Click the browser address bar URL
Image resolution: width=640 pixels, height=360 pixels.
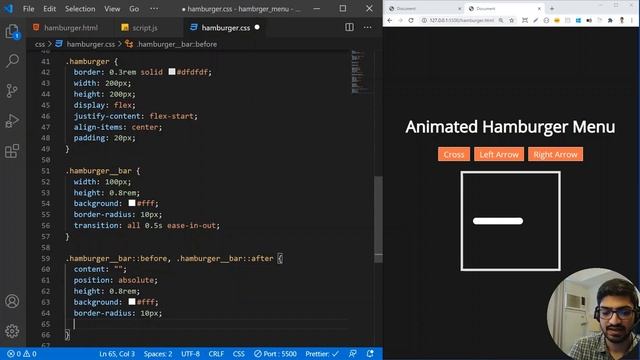[461, 20]
